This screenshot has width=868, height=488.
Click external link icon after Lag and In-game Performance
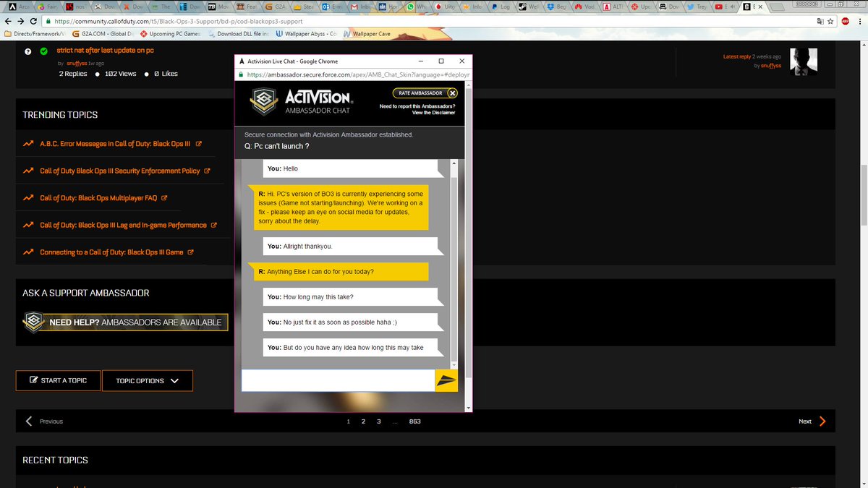pyautogui.click(x=213, y=226)
